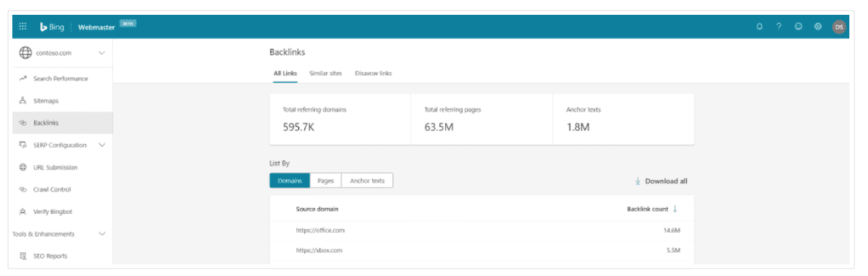This screenshot has width=868, height=276.
Task: Click the Bing logo
Action: pos(52,26)
